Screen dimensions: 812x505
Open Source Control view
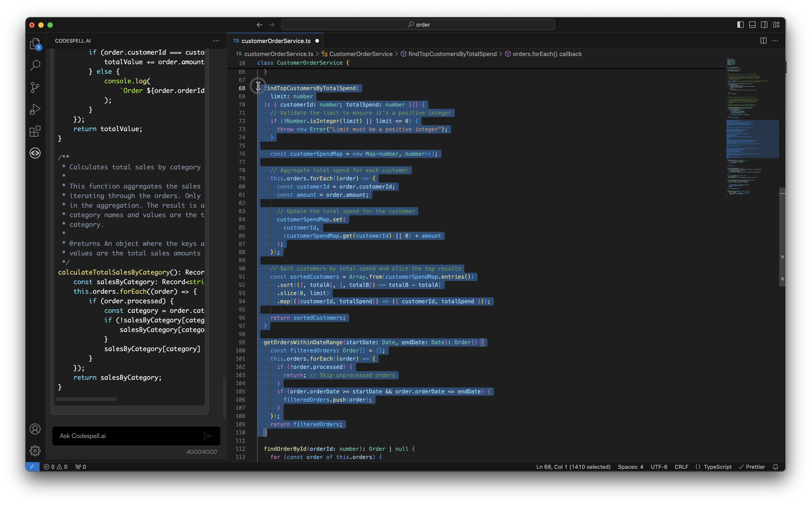click(35, 87)
